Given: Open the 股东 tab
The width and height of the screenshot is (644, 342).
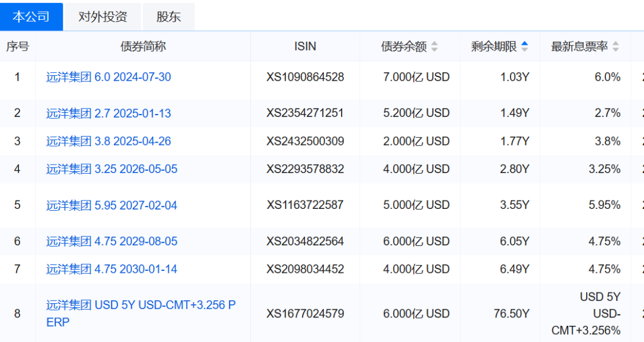Looking at the screenshot, I should (168, 17).
